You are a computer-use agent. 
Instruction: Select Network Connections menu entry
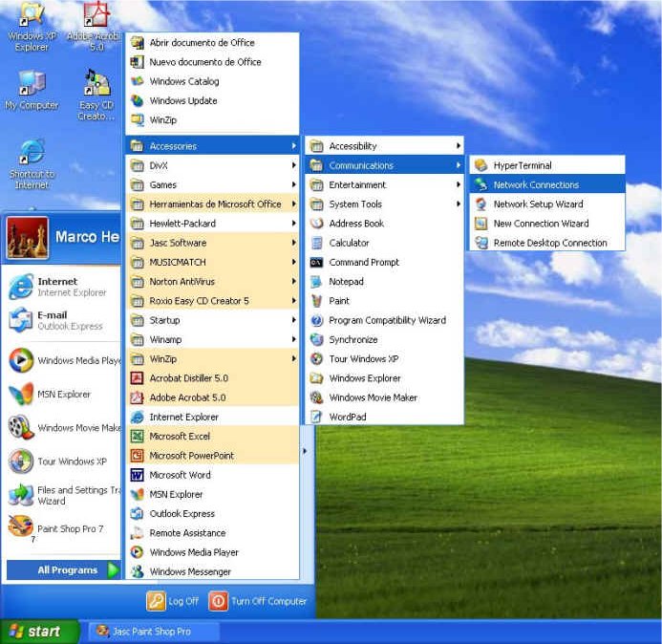tap(536, 185)
